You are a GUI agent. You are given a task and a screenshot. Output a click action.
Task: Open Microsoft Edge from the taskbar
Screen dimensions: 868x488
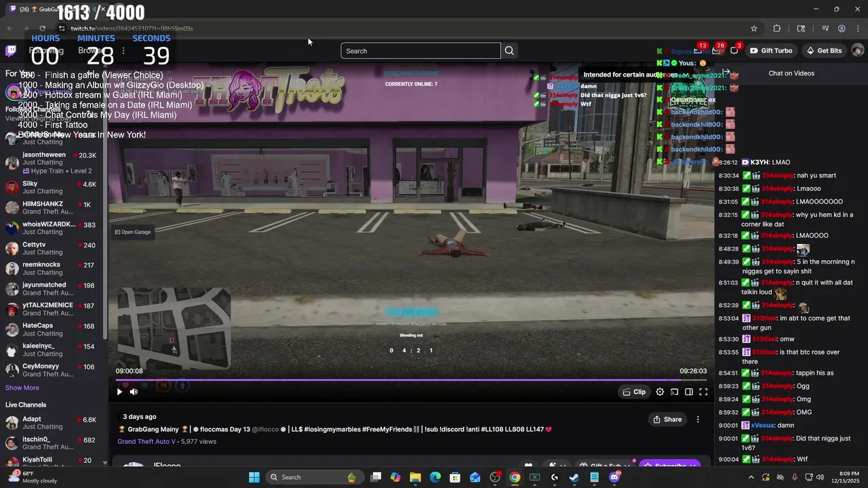435,477
